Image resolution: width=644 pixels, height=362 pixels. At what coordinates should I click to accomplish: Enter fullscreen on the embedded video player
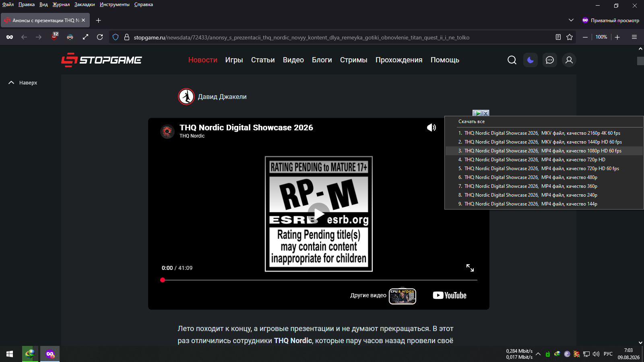click(470, 268)
